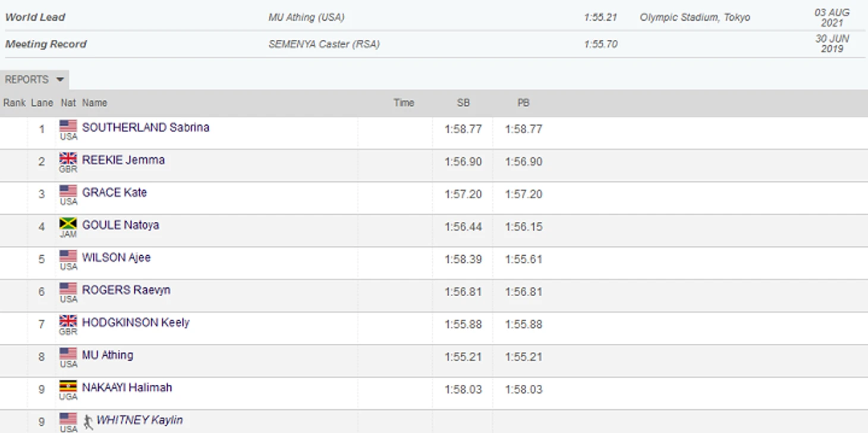
Task: Open the REPORTS dropdown menu
Action: [x=34, y=80]
